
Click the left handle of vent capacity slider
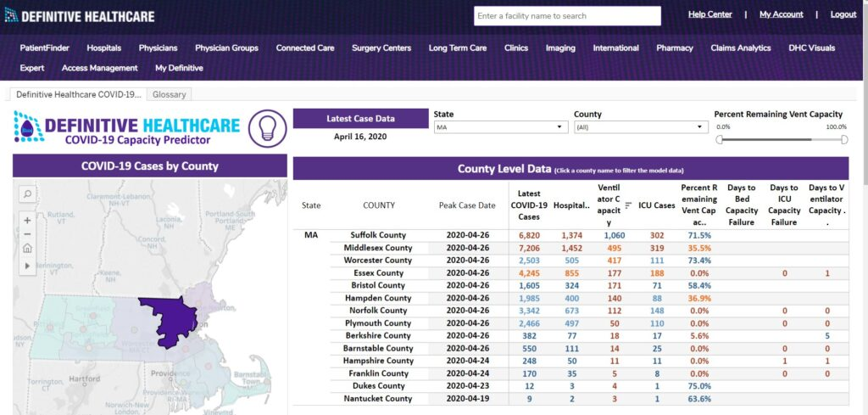point(719,140)
